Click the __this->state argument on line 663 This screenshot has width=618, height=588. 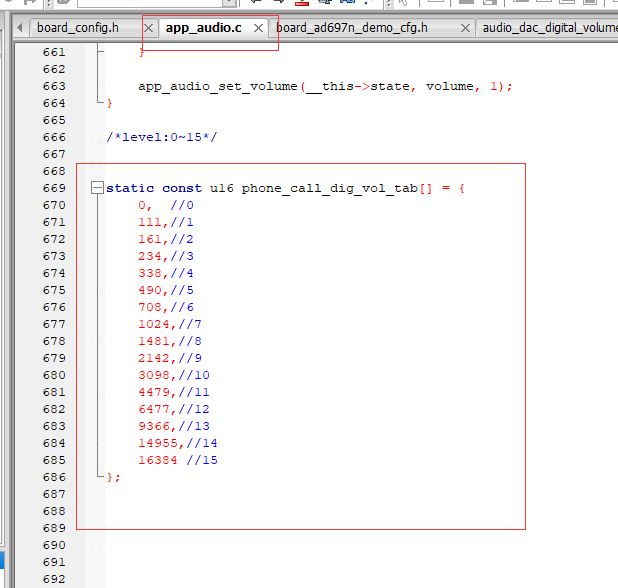[x=357, y=86]
